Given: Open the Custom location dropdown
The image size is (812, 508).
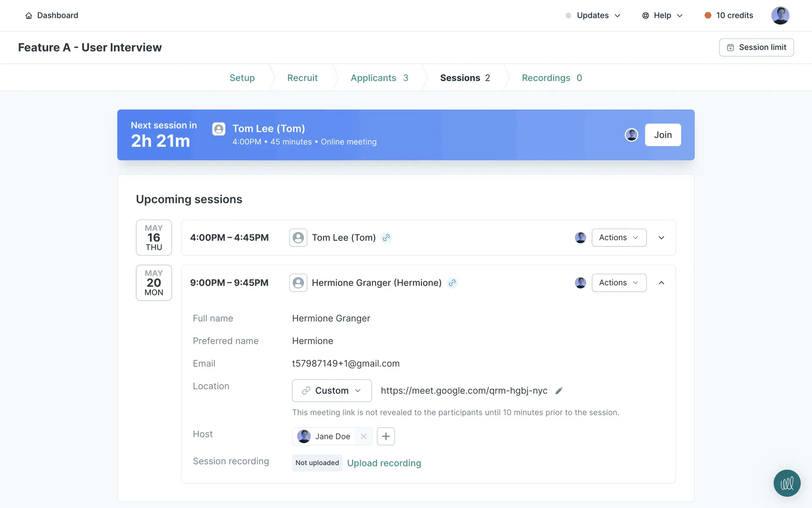Looking at the screenshot, I should click(x=332, y=391).
